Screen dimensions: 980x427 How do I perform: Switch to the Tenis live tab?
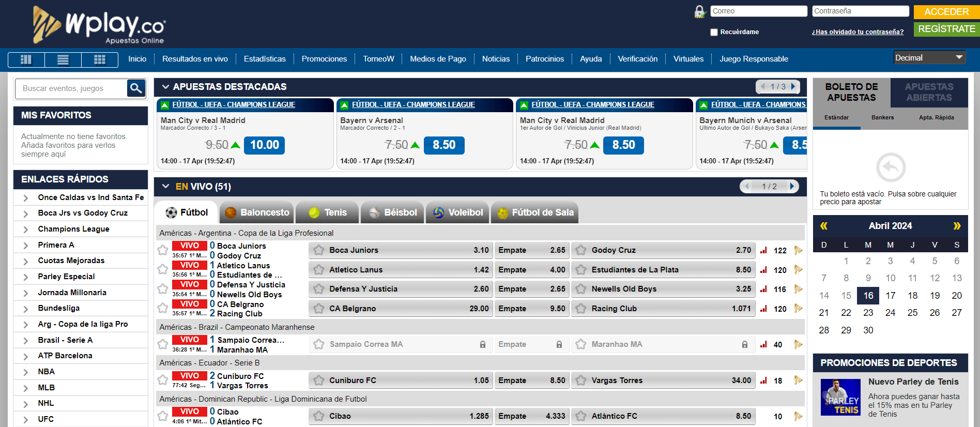click(328, 212)
